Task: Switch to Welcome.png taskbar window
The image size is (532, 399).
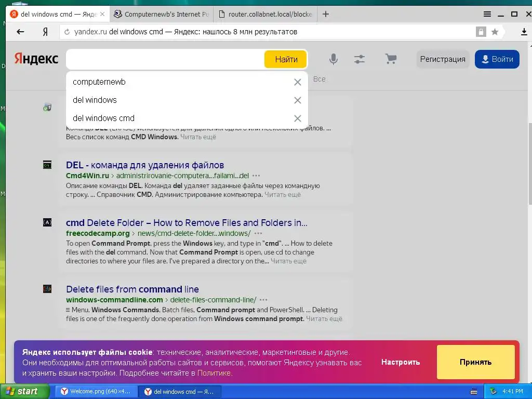Action: (x=96, y=392)
